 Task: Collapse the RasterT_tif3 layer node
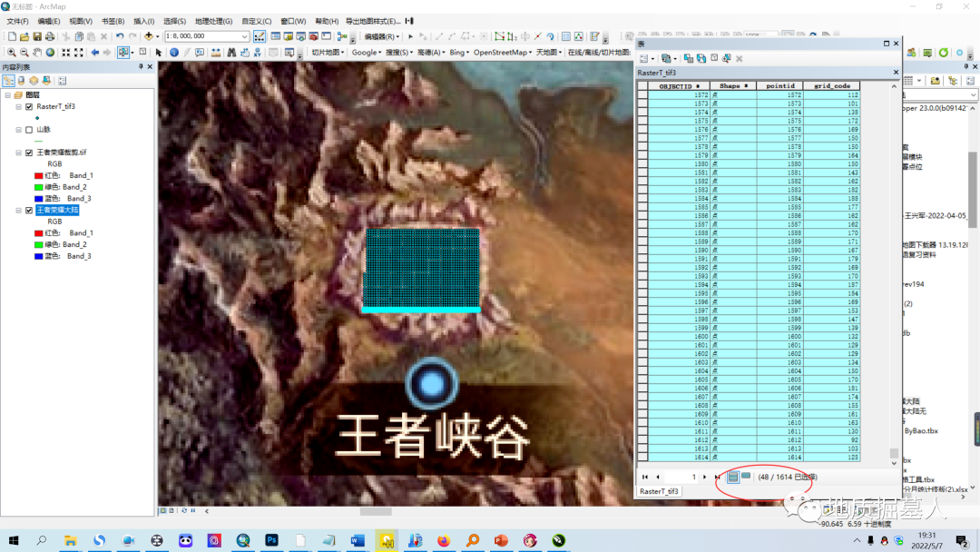point(19,107)
